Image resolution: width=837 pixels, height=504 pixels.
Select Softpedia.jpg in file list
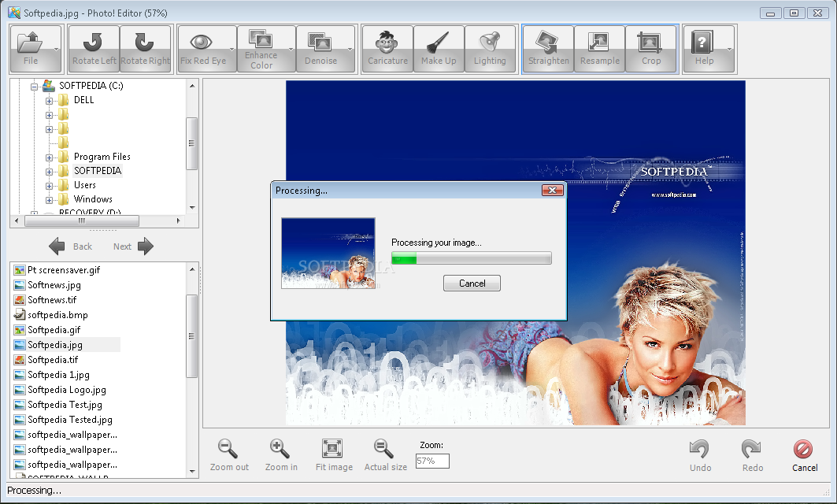pos(55,344)
